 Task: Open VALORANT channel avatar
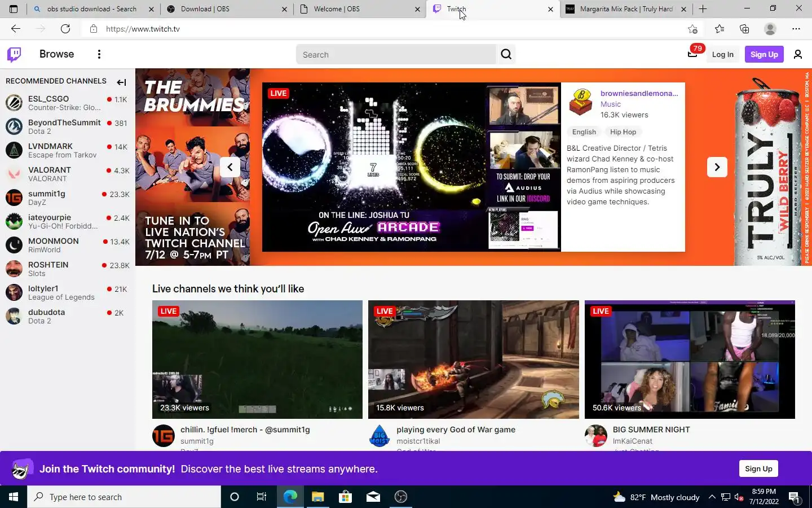point(14,174)
